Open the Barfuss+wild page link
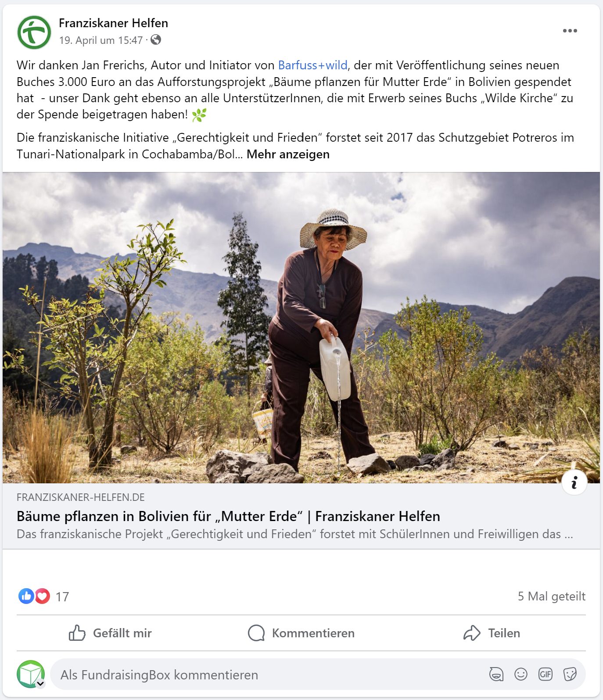 312,65
